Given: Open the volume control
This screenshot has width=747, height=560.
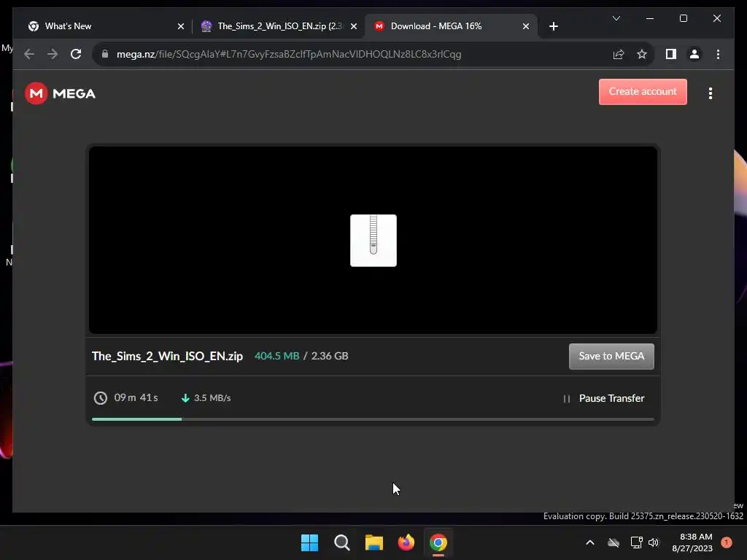Looking at the screenshot, I should [x=654, y=542].
